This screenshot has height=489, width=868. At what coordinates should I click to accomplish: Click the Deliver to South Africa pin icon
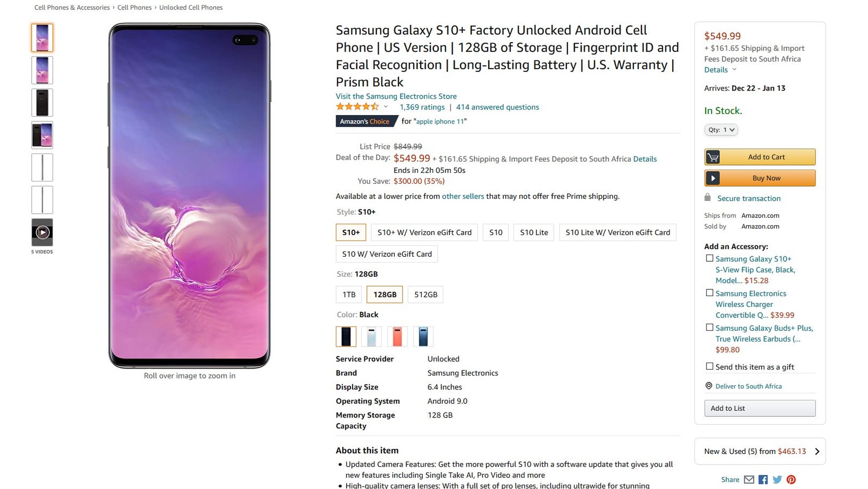click(709, 386)
